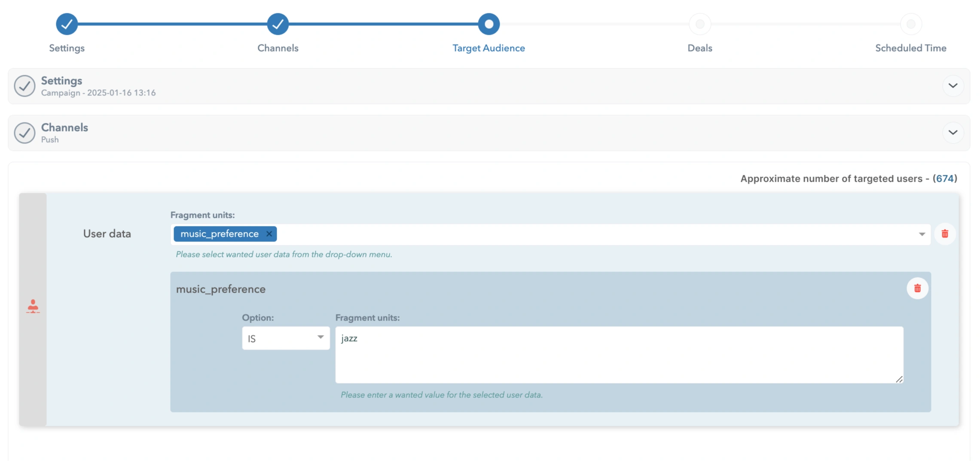Image resolution: width=980 pixels, height=461 pixels.
Task: Click the Channels section checkmark circle
Action: pos(25,133)
